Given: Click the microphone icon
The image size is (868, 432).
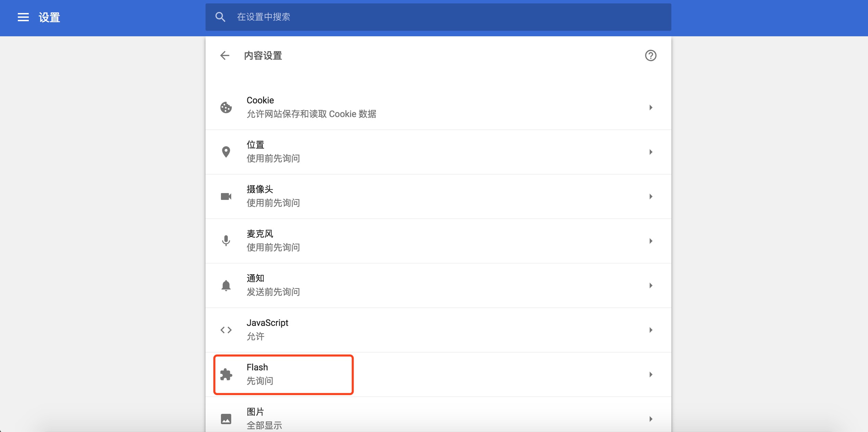Looking at the screenshot, I should (226, 241).
